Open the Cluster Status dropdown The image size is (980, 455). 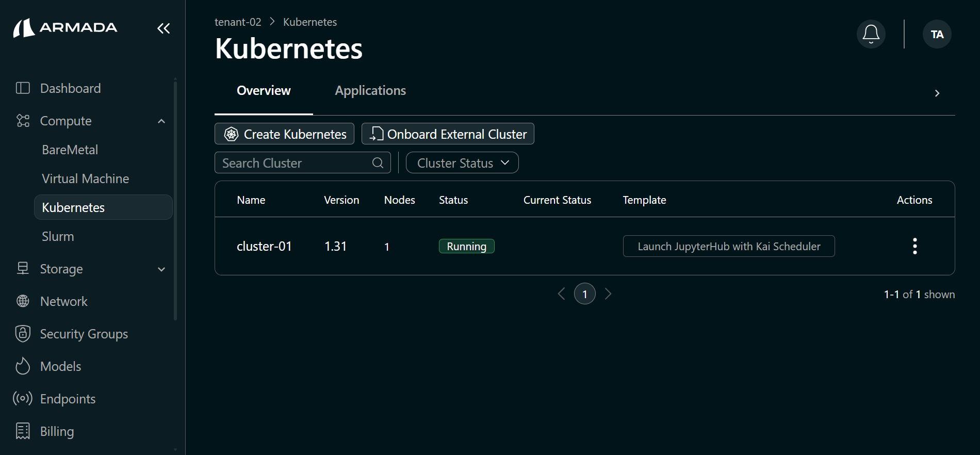click(x=462, y=163)
